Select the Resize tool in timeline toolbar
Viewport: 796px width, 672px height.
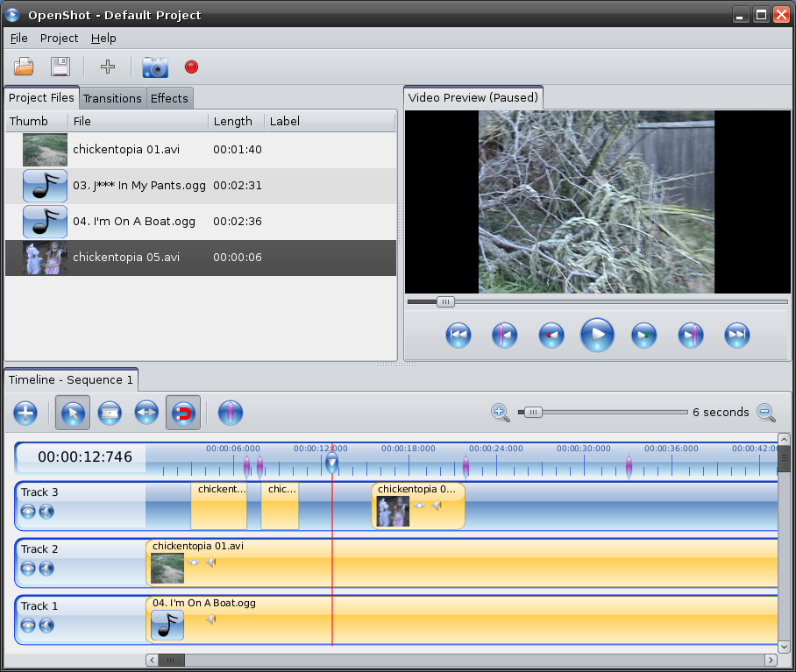click(146, 413)
